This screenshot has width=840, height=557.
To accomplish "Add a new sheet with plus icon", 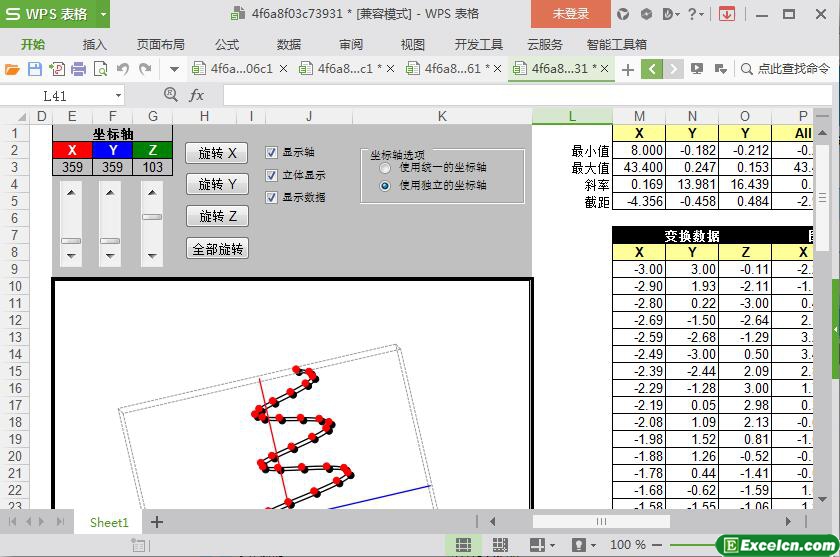I will pos(157,522).
